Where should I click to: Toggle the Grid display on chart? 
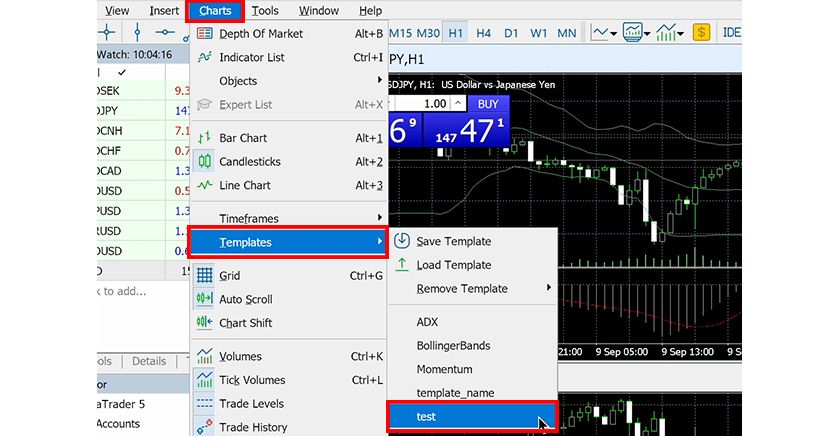pos(230,275)
